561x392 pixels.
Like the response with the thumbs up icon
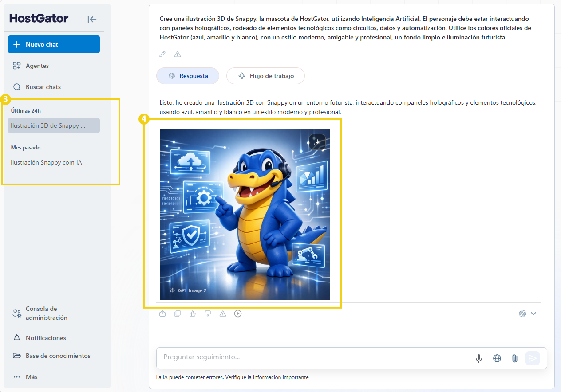tap(193, 314)
